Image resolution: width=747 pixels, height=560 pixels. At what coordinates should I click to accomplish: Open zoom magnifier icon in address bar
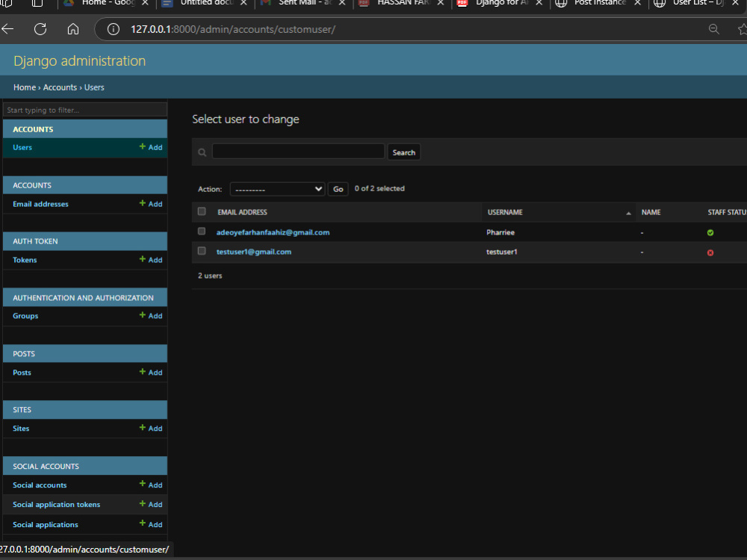pyautogui.click(x=713, y=29)
